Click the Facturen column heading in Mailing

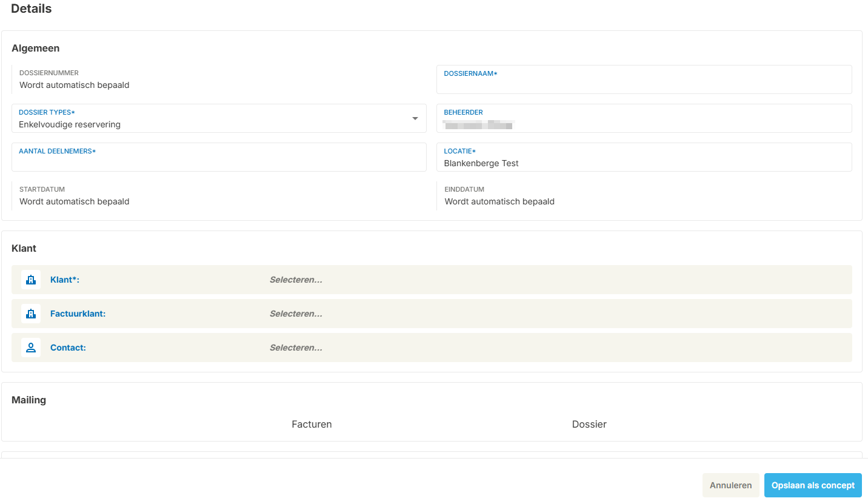pos(312,424)
